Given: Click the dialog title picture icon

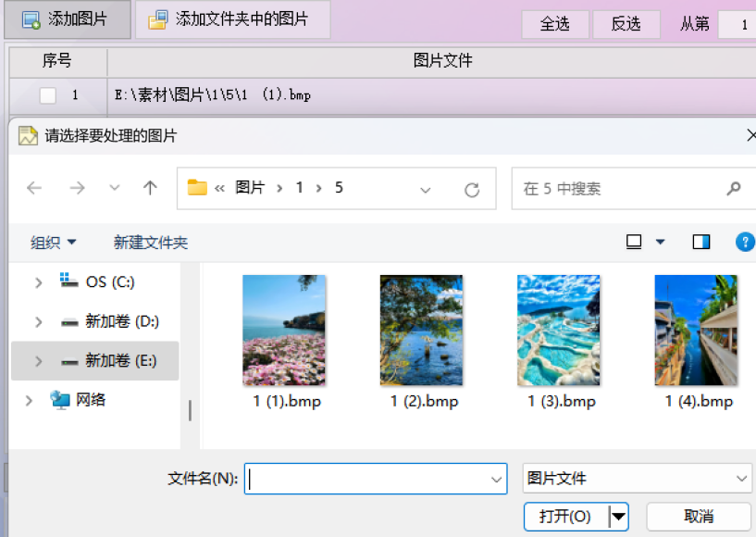Looking at the screenshot, I should pyautogui.click(x=28, y=135).
